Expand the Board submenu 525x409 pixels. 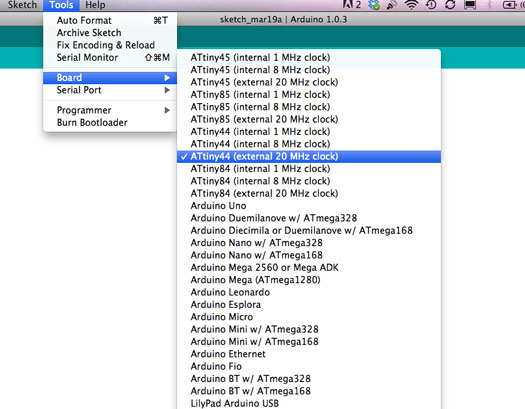click(x=110, y=78)
